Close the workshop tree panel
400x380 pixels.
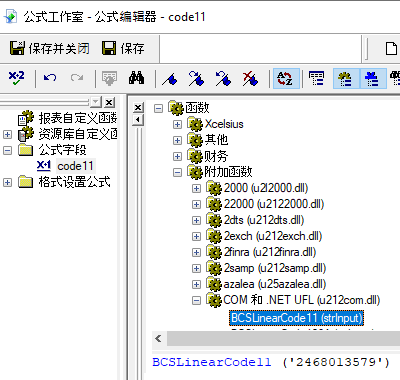coord(109,102)
